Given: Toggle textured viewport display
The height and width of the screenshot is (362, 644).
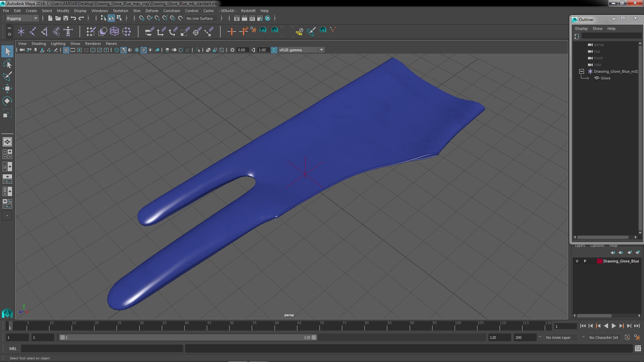Looking at the screenshot, I should tap(144, 50).
